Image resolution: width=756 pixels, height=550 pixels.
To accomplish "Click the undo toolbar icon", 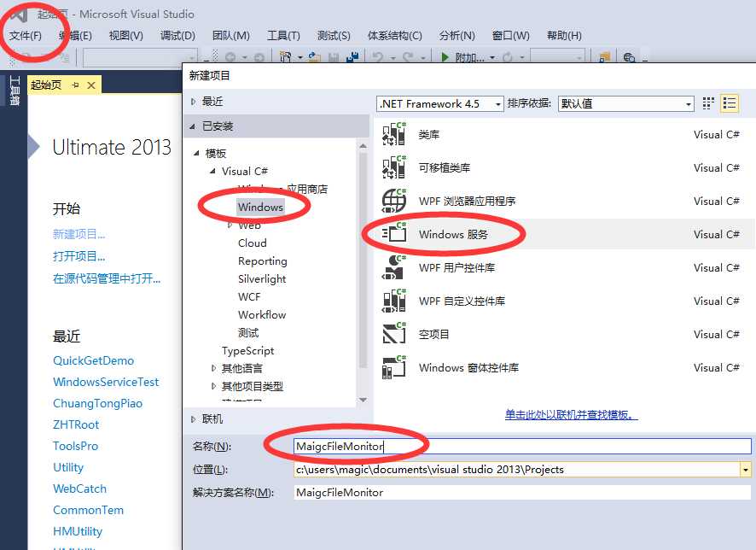I will coord(378,57).
